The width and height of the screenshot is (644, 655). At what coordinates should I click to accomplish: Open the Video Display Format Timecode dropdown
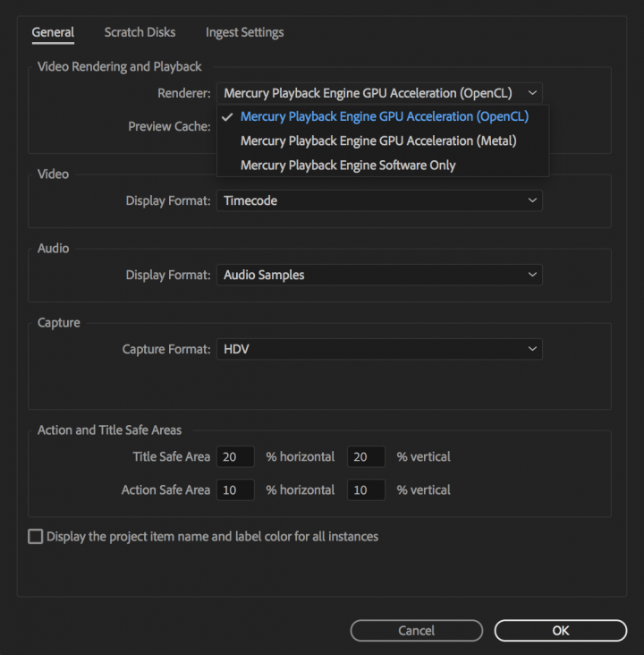379,200
